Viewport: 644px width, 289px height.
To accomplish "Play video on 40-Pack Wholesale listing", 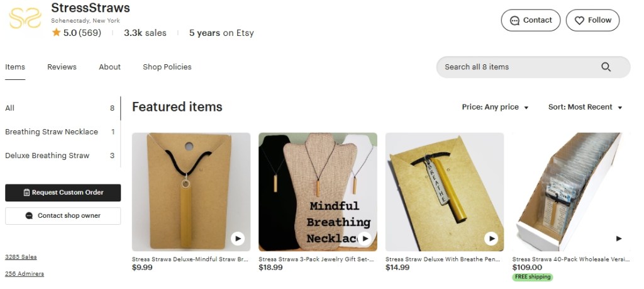I will [x=618, y=239].
